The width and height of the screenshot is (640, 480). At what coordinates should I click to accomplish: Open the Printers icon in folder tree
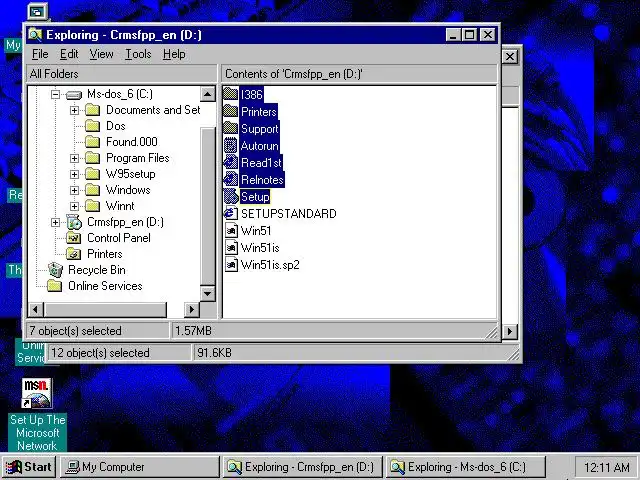click(x=74, y=254)
